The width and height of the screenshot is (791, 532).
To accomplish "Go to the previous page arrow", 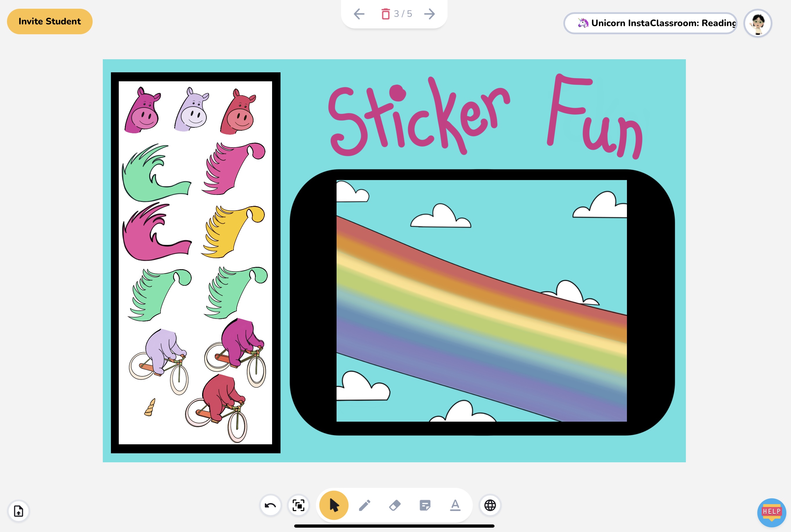I will (x=359, y=14).
